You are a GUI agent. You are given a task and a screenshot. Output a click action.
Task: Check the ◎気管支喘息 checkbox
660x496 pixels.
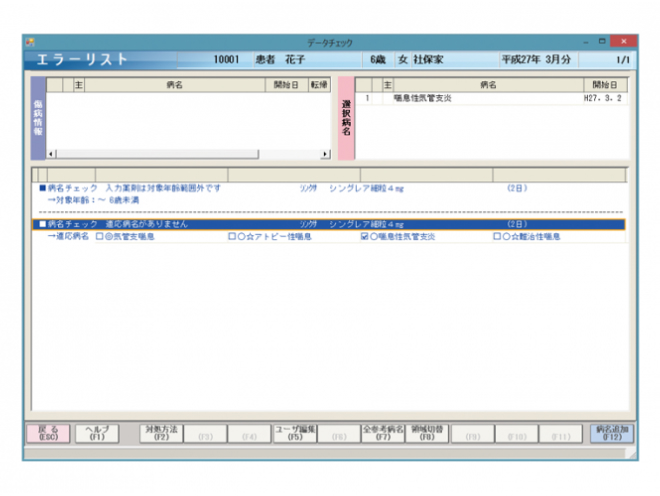[99, 237]
